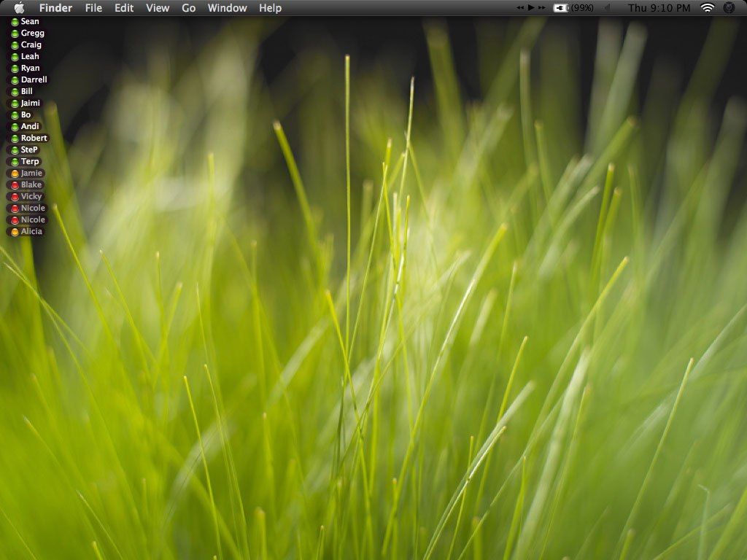
Task: Expand the Go menu
Action: pos(188,8)
